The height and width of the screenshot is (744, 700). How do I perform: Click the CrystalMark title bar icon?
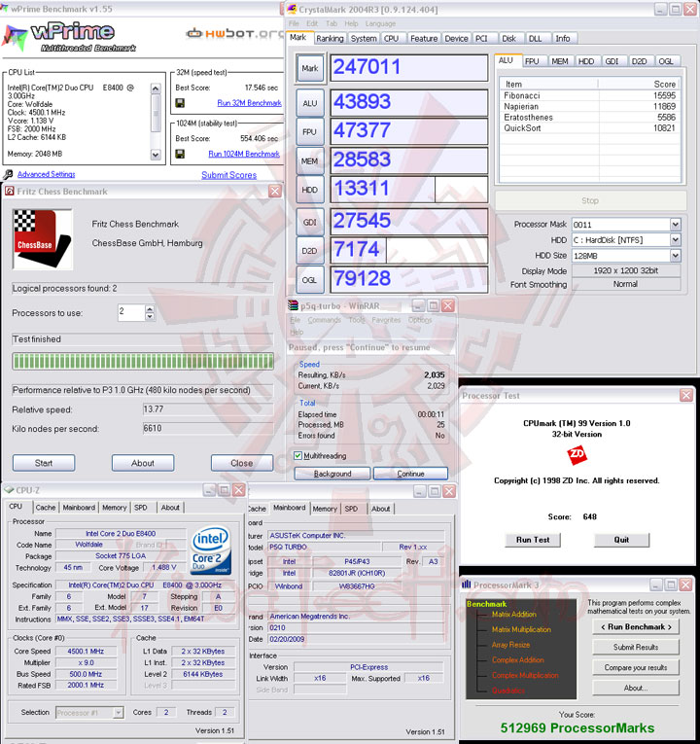pos(292,9)
